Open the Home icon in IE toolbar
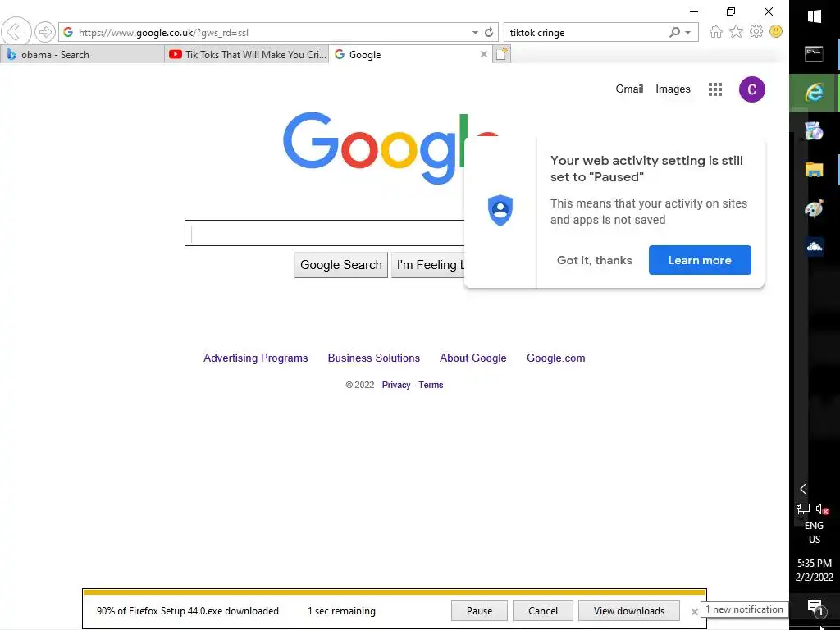This screenshot has width=840, height=630. [x=715, y=32]
